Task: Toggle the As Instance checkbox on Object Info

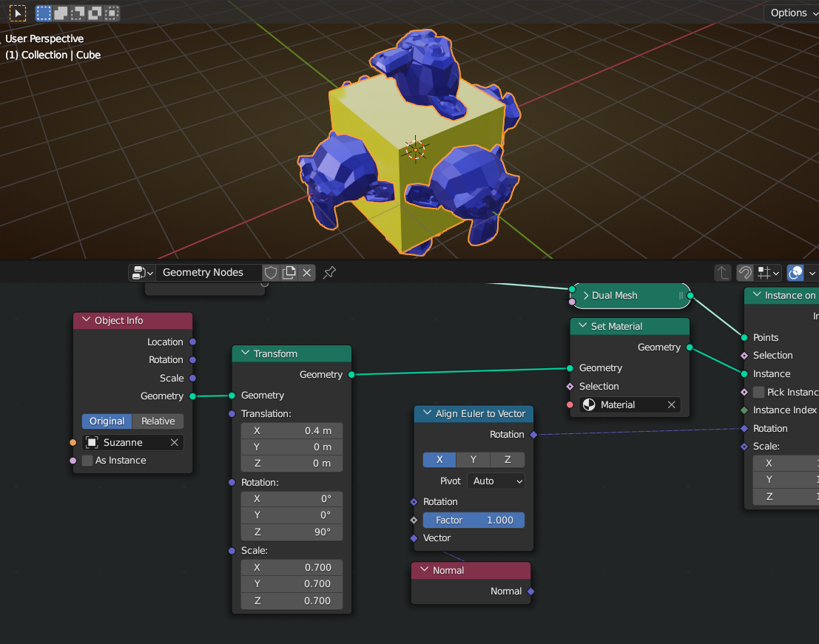Action: 87,460
